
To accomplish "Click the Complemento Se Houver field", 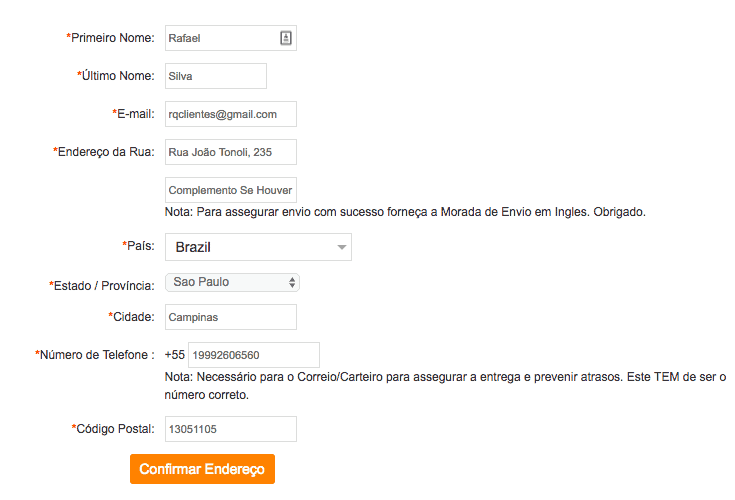I will point(231,190).
